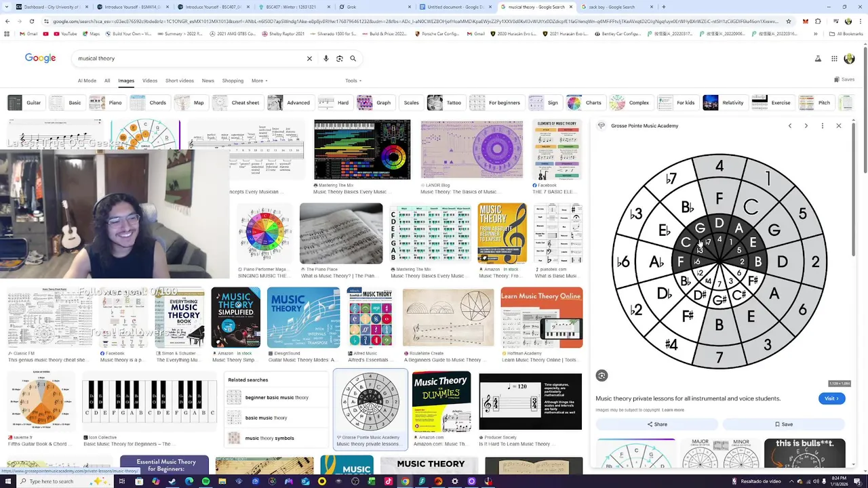Viewport: 868px width, 488px height.
Task: Switch to the News tab
Action: (208, 81)
